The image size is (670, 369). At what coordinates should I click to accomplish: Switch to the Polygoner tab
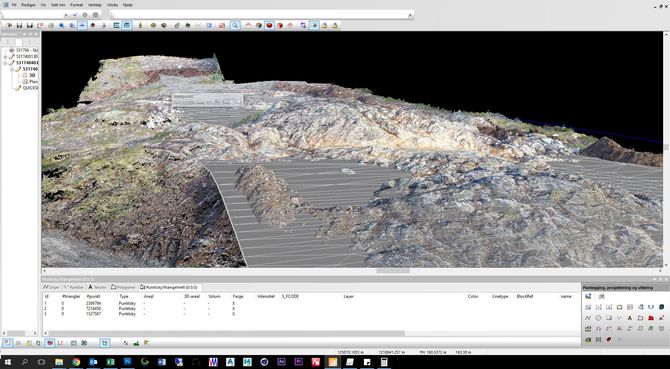[123, 287]
